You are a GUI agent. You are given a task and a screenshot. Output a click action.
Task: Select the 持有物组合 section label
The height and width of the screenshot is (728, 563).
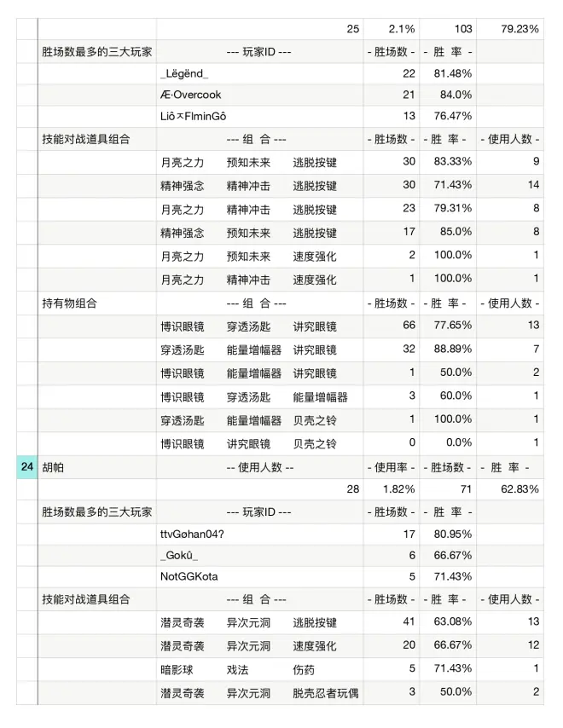(70, 303)
